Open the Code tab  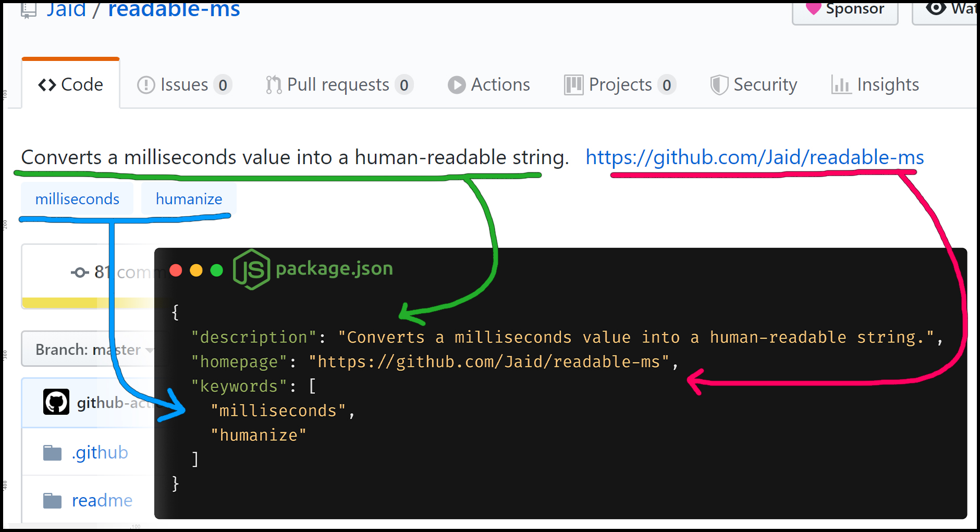coord(70,84)
